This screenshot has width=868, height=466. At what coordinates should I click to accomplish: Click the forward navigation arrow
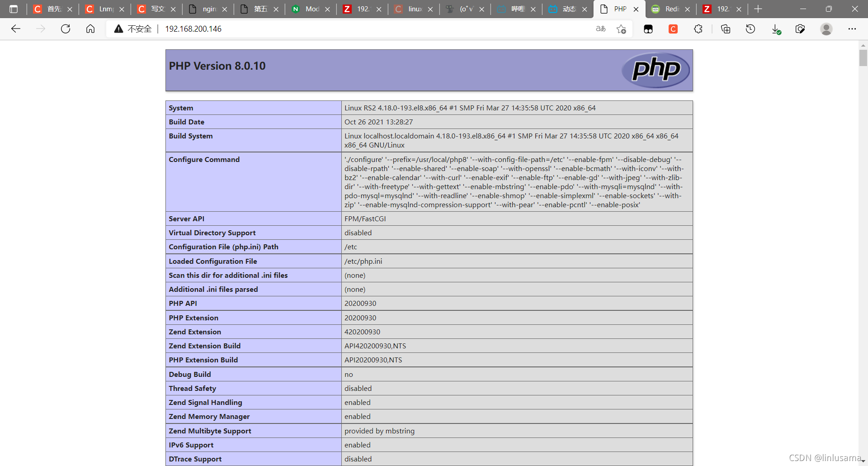click(x=41, y=29)
